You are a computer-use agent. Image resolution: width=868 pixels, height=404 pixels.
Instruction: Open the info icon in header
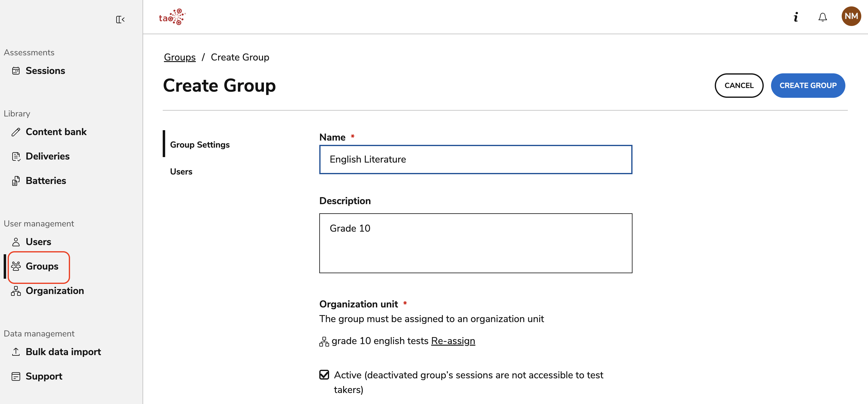(x=796, y=17)
